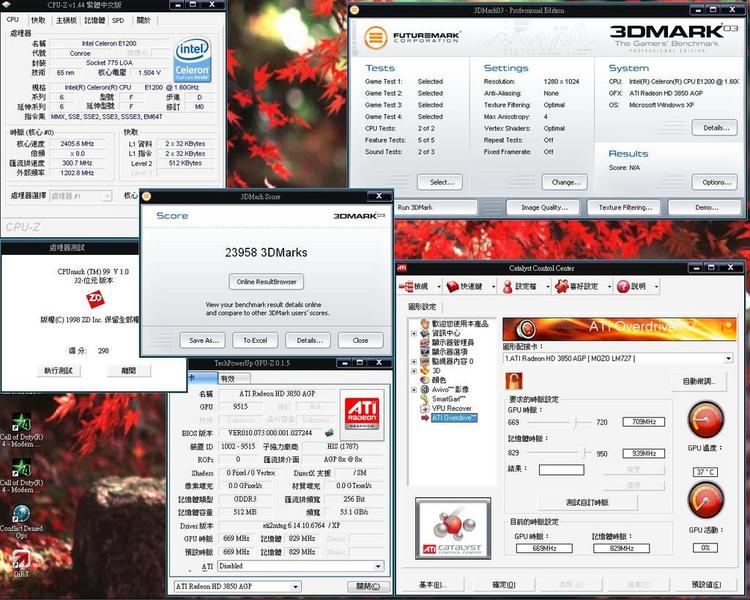750x600 pixels.
Task: Select ATI Overdrive item in Catalyst tree
Action: (x=453, y=418)
